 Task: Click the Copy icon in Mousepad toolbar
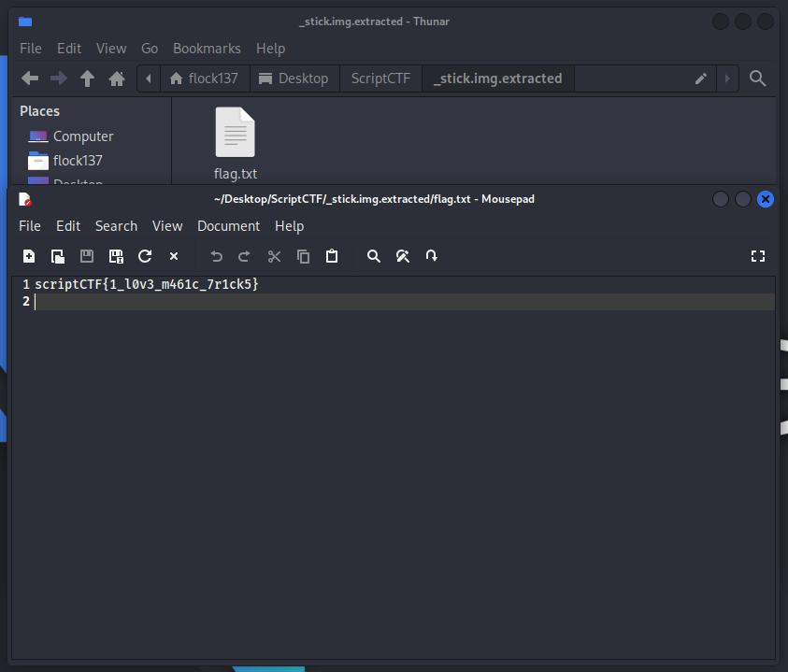pyautogui.click(x=303, y=256)
